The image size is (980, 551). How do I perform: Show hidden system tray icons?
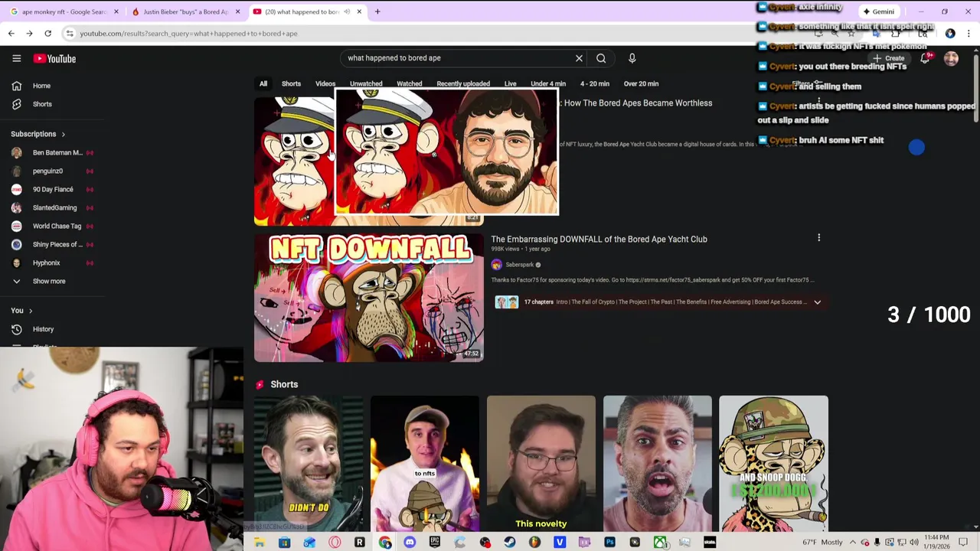pyautogui.click(x=852, y=543)
